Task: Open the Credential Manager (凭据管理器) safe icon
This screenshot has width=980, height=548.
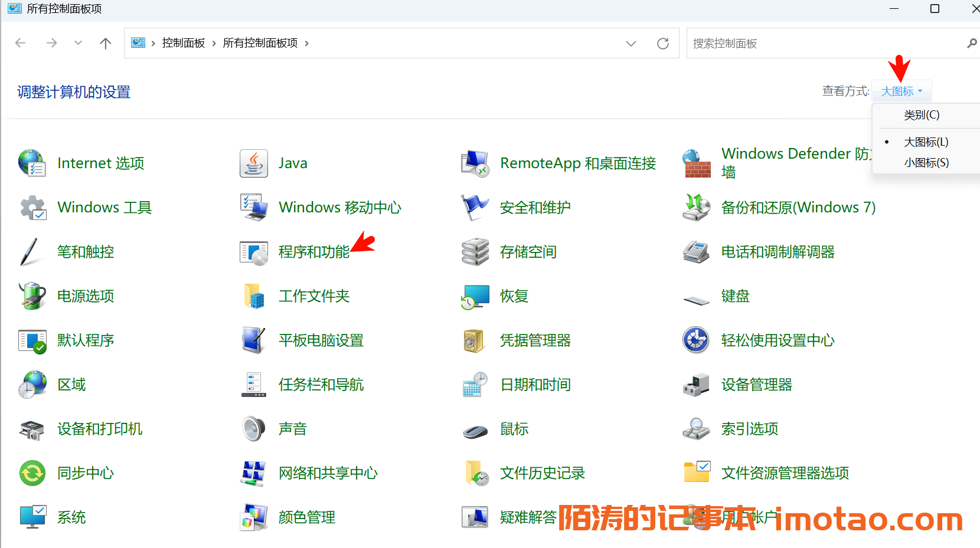Action: coord(475,341)
